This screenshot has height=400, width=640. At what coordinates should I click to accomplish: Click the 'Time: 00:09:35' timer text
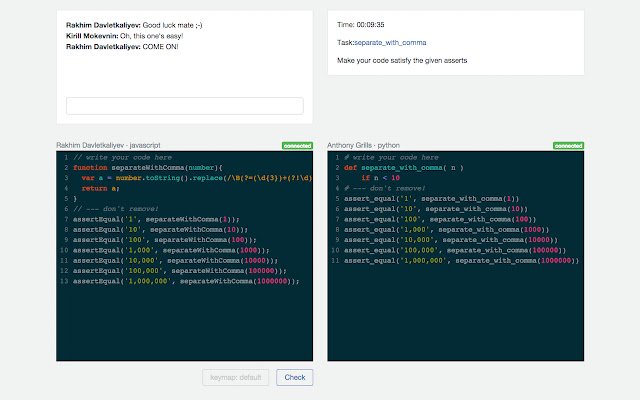coord(361,24)
